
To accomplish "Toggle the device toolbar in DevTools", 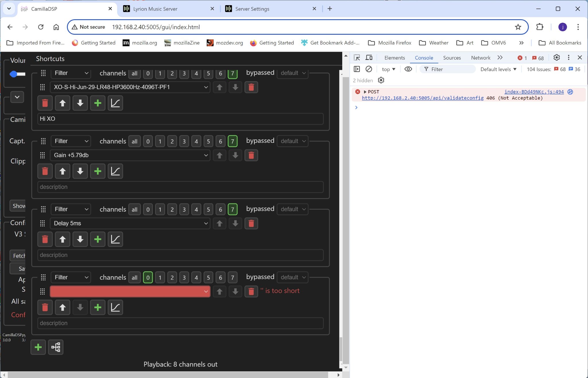I will (369, 58).
